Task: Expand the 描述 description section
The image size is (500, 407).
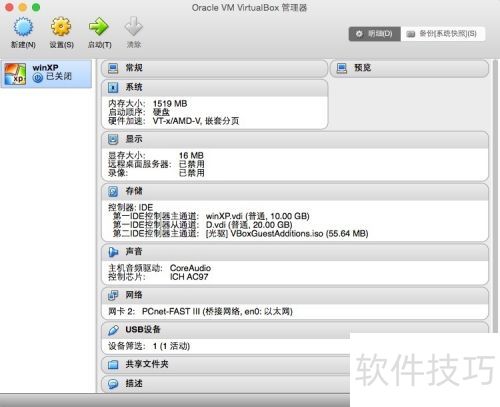Action: (226, 384)
